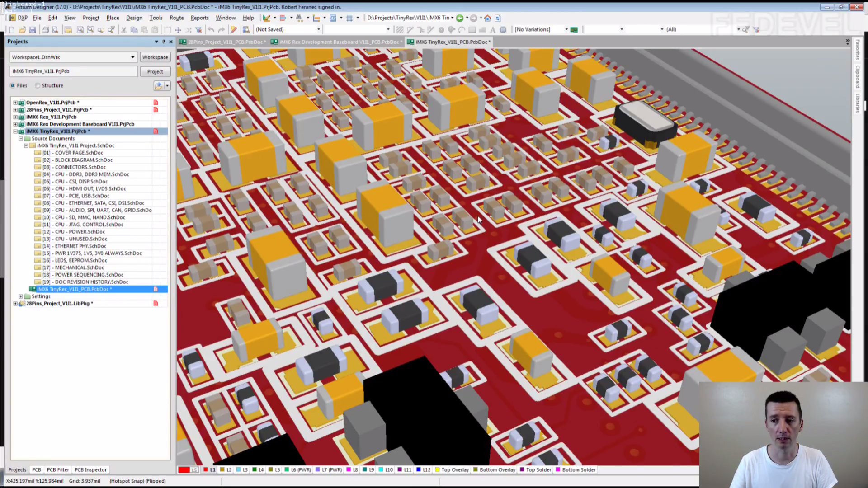
Task: Click the Top Overlay yellow layer swatch
Action: (x=437, y=470)
